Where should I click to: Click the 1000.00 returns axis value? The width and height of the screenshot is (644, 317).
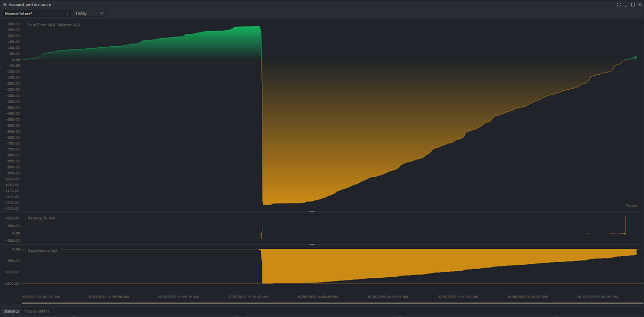pyautogui.click(x=12, y=218)
